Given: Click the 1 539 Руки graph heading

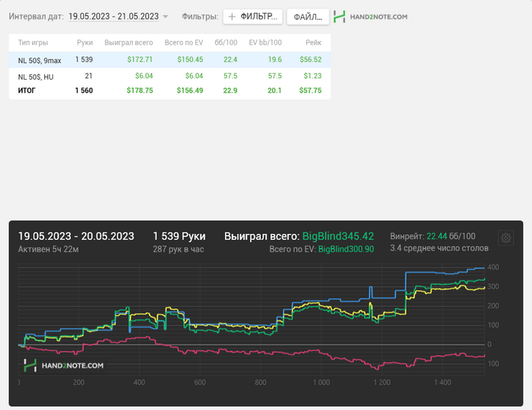Looking at the screenshot, I should tap(179, 236).
